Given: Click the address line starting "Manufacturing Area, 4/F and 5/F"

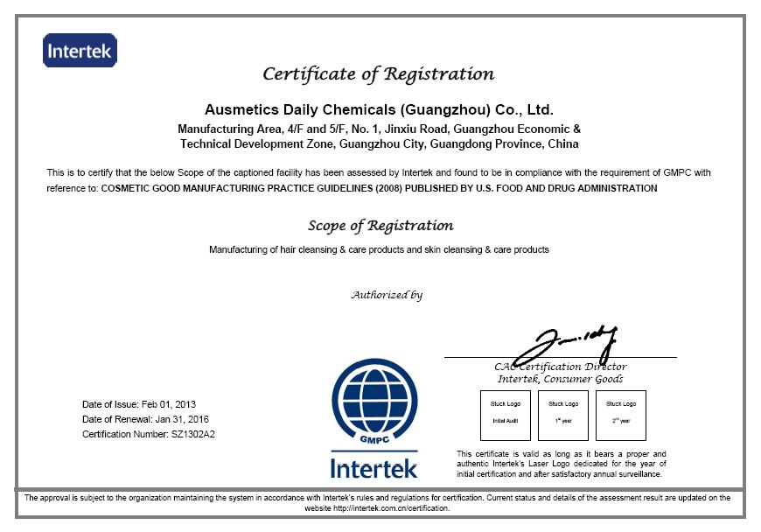Looking at the screenshot, I should pos(379,129).
